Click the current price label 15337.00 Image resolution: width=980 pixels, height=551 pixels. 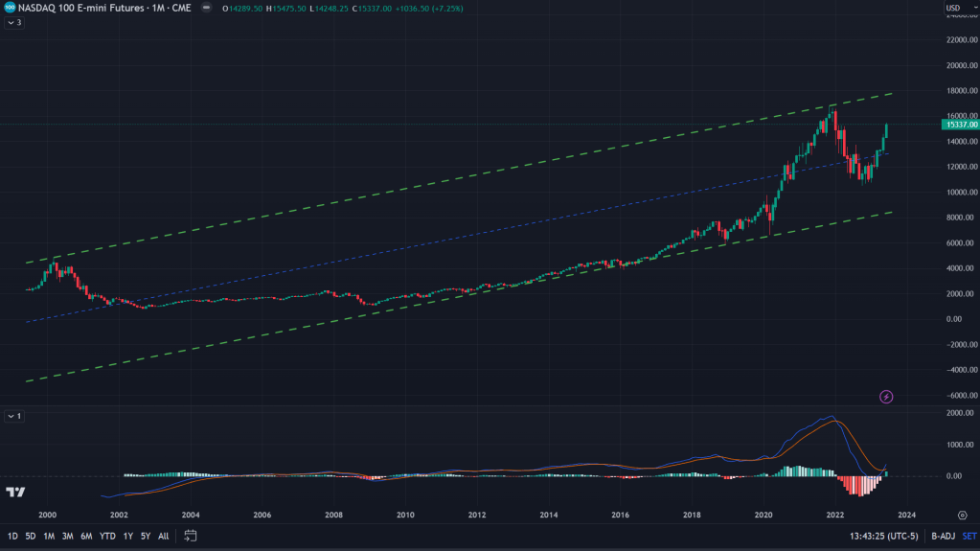(x=959, y=125)
